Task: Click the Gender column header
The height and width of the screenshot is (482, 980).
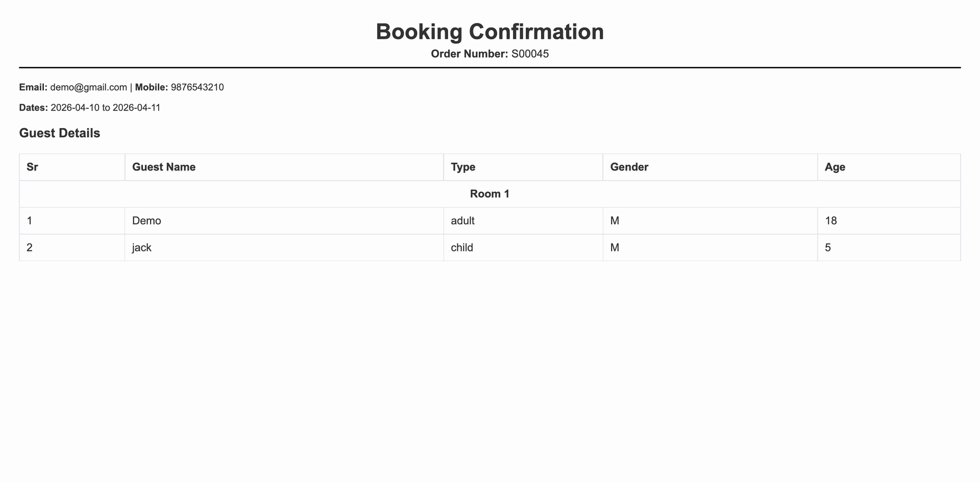Action: click(710, 167)
